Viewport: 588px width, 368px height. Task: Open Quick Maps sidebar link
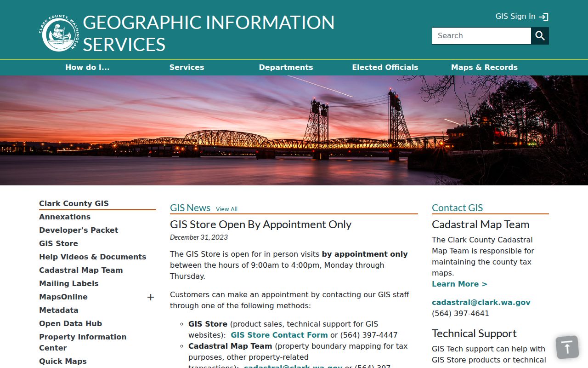coord(63,361)
